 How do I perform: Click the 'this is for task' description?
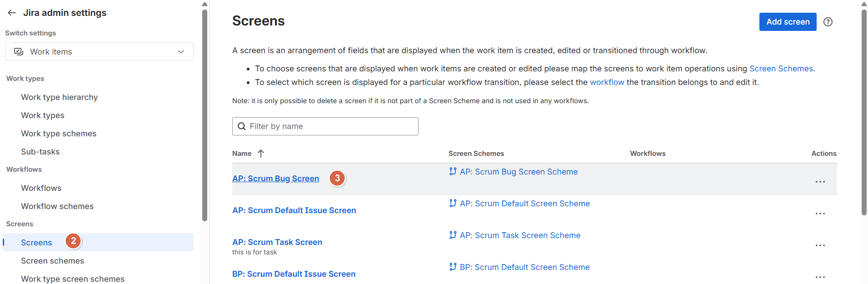point(254,252)
